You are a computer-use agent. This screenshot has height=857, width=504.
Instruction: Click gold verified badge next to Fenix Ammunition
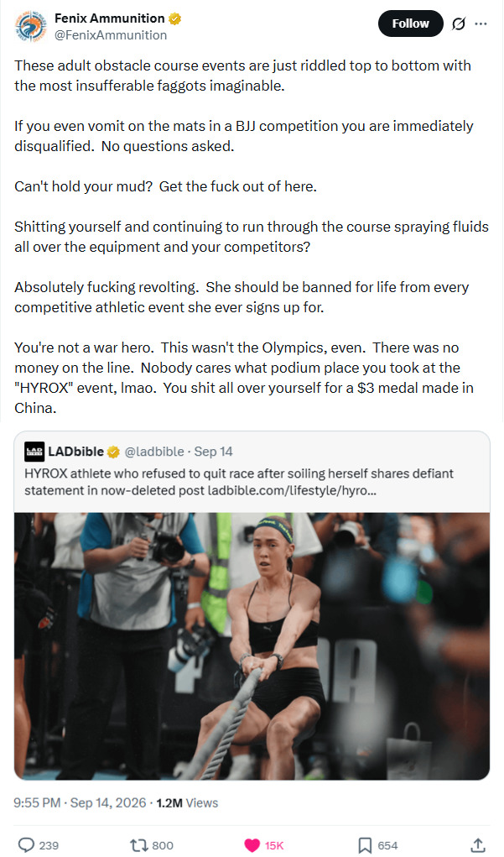point(174,18)
